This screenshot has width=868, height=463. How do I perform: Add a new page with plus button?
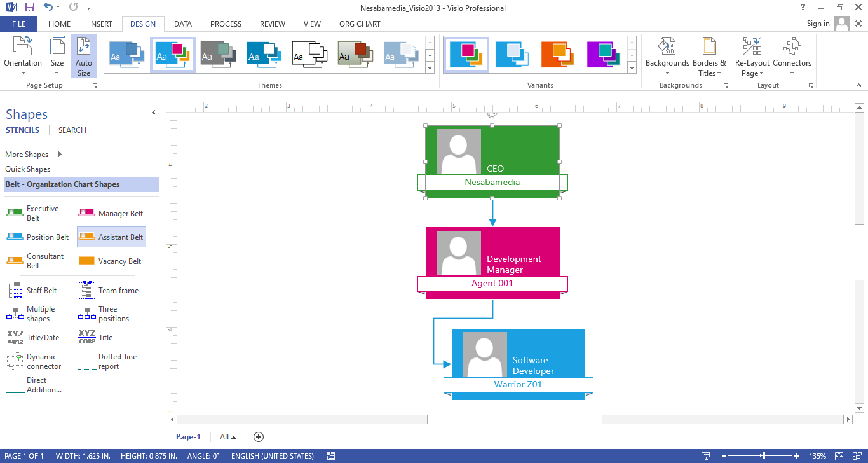(259, 437)
